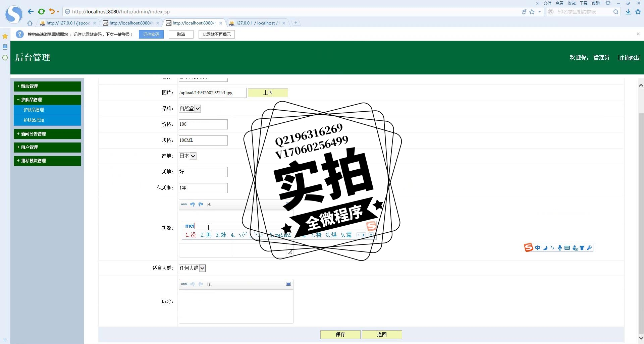
Task: Open the dropdown arrow beside the undo-close button
Action: point(58,12)
